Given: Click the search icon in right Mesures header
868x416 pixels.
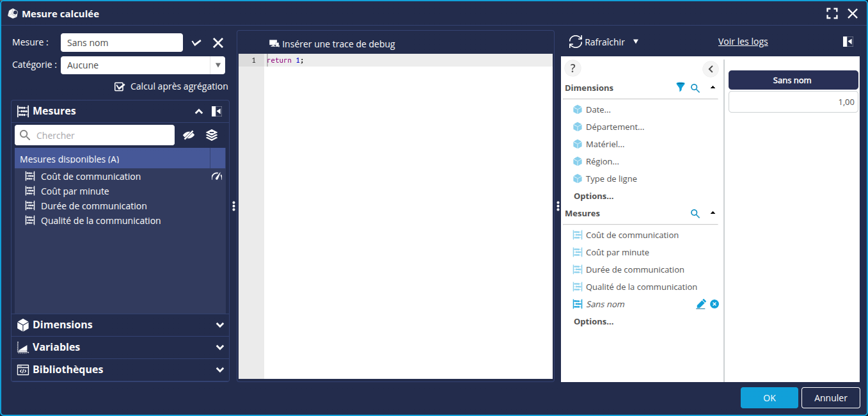Looking at the screenshot, I should (x=695, y=214).
